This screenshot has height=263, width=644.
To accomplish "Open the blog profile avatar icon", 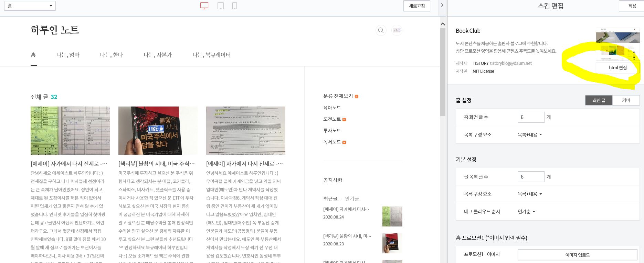I will click(397, 30).
